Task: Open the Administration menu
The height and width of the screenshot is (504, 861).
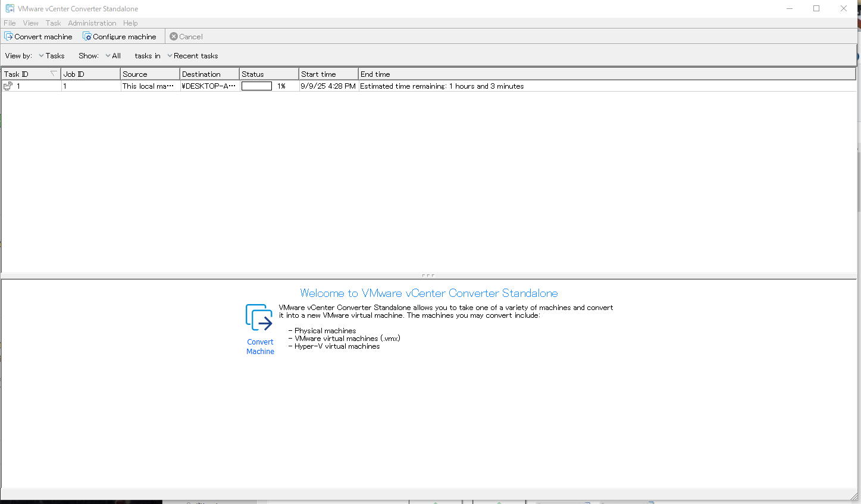Action: click(92, 23)
